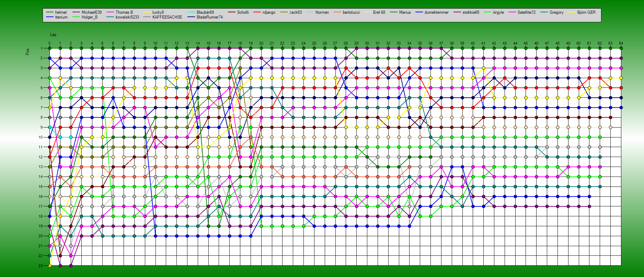The height and width of the screenshot is (277, 644).
Task: Select the lucky8 legend label
Action: coord(158,12)
